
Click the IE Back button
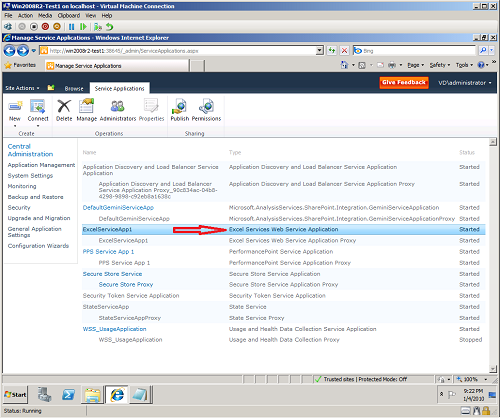9,51
